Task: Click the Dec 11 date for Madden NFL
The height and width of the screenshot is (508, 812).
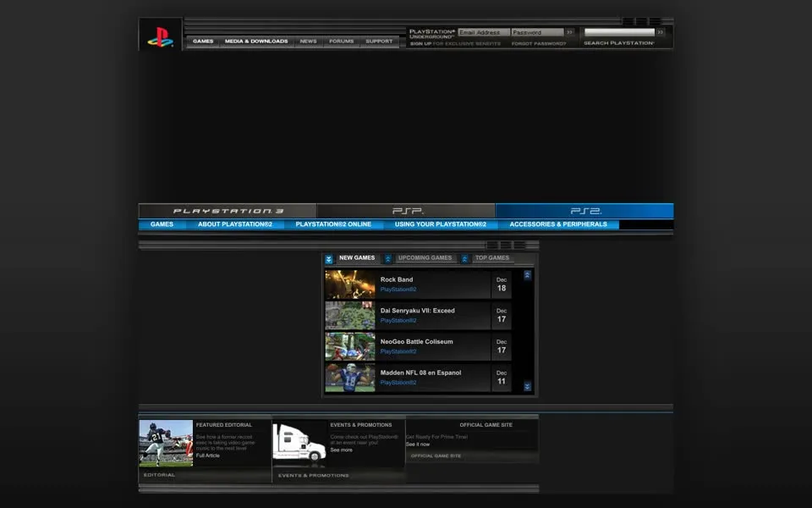Action: pyautogui.click(x=502, y=378)
